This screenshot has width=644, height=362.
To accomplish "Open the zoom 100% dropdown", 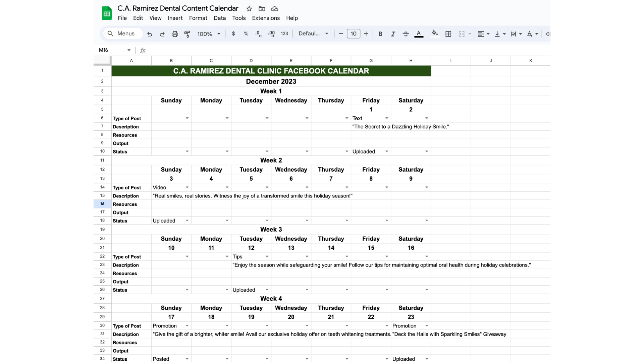I will click(x=209, y=34).
